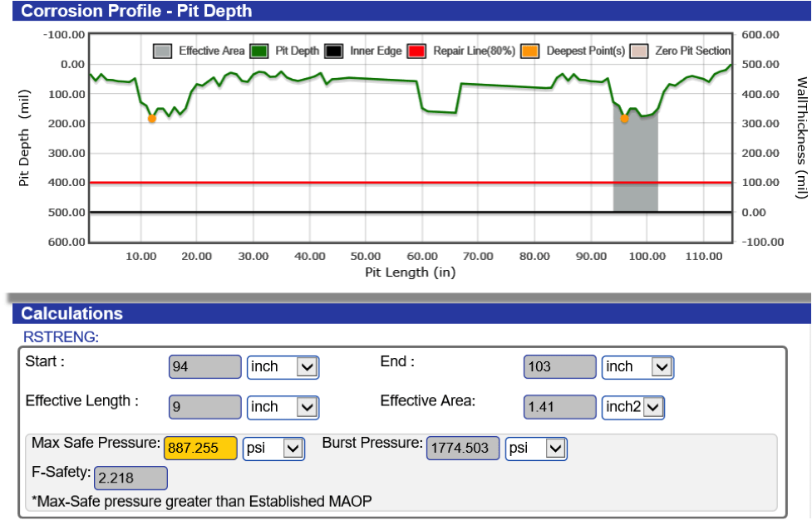Open the Max Safe Pressure psi dropdown
The image size is (812, 520).
(273, 449)
